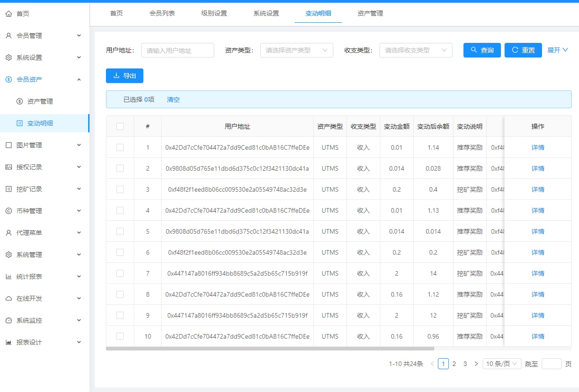The width and height of the screenshot is (579, 392).
Task: Click the 挖矿记录 list icon
Action: point(9,189)
